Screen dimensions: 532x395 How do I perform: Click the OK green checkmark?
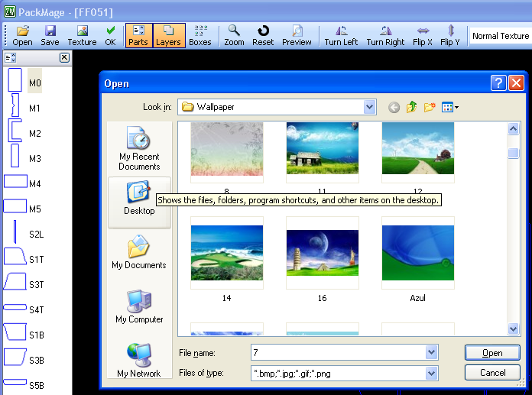coord(110,36)
